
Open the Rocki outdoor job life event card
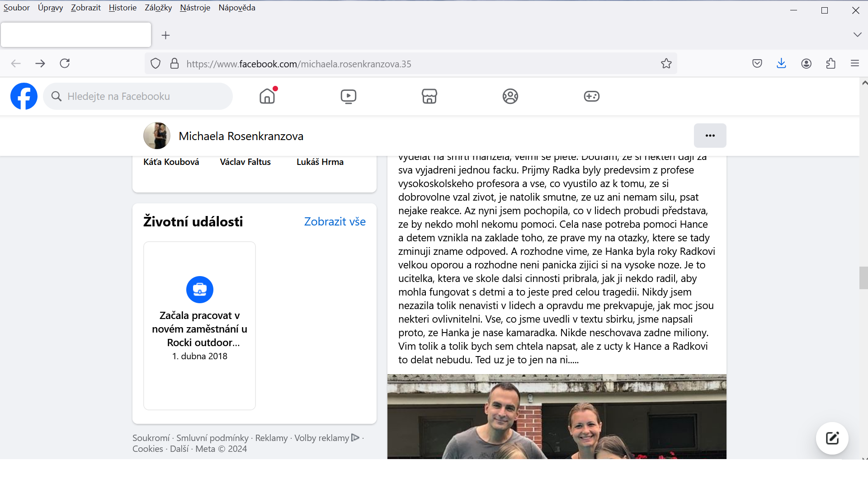tap(199, 325)
